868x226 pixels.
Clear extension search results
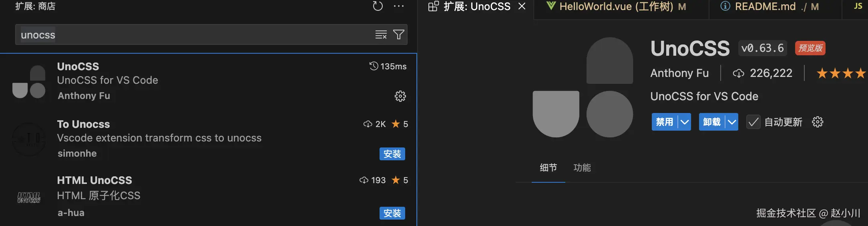tap(381, 35)
